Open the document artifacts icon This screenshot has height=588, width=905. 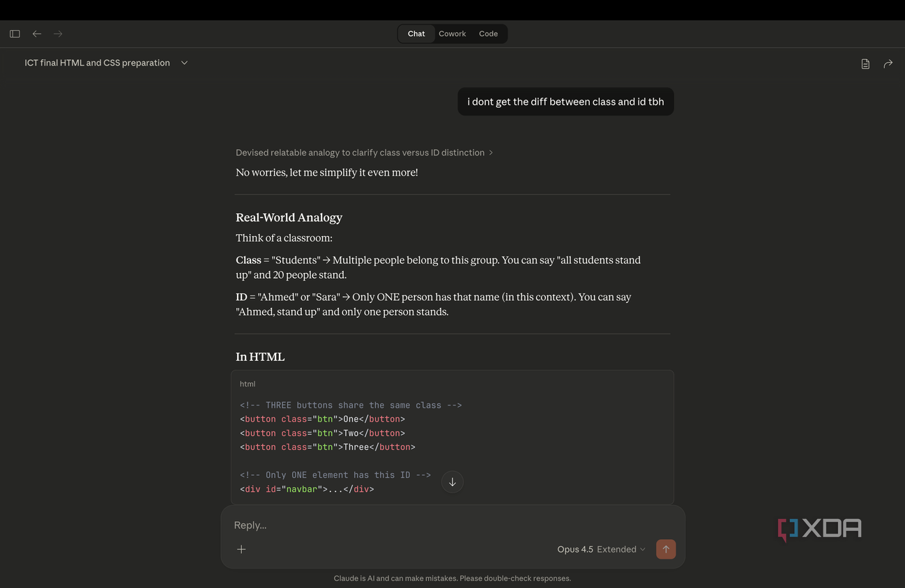(865, 63)
